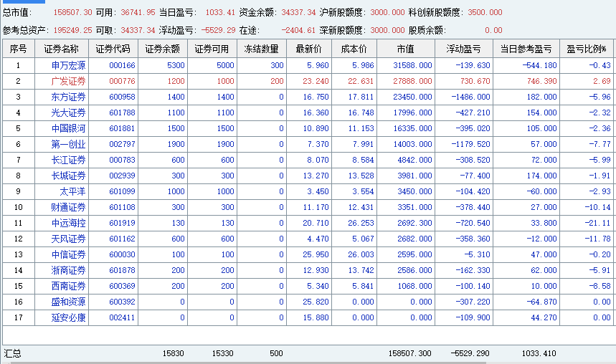Screen dimensions: 616x364
Task: Select 东方证券 in the holdings list
Action: coord(308,97)
